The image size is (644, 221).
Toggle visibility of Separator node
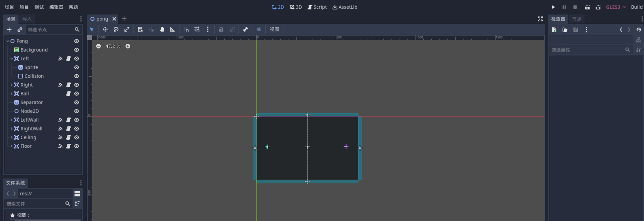pyautogui.click(x=76, y=102)
